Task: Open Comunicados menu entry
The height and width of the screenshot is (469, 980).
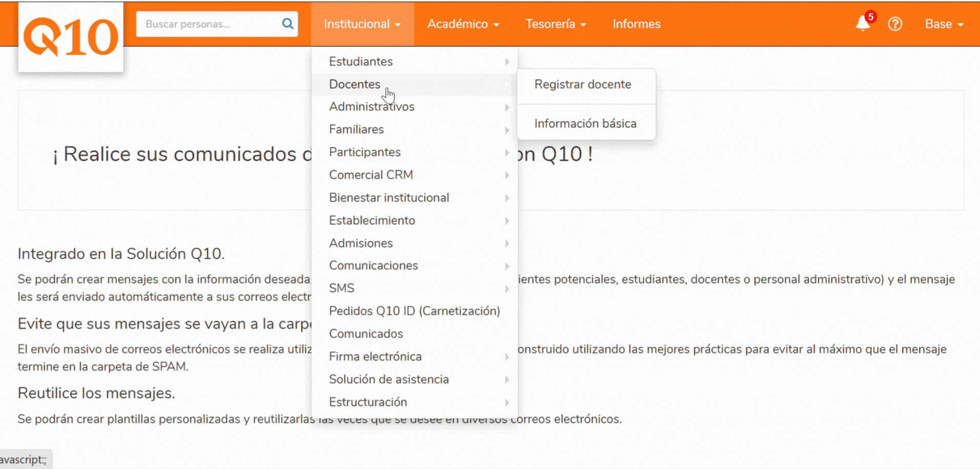Action: (414, 334)
